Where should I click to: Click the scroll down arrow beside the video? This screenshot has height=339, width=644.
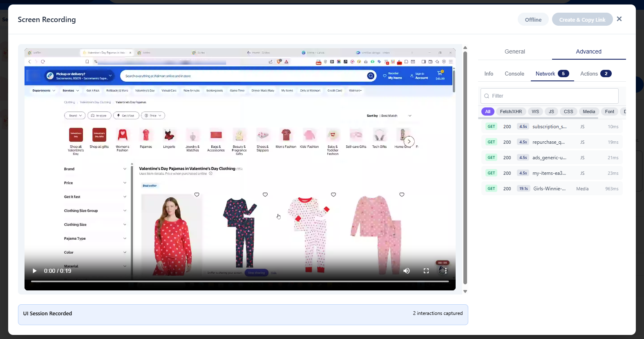465,291
